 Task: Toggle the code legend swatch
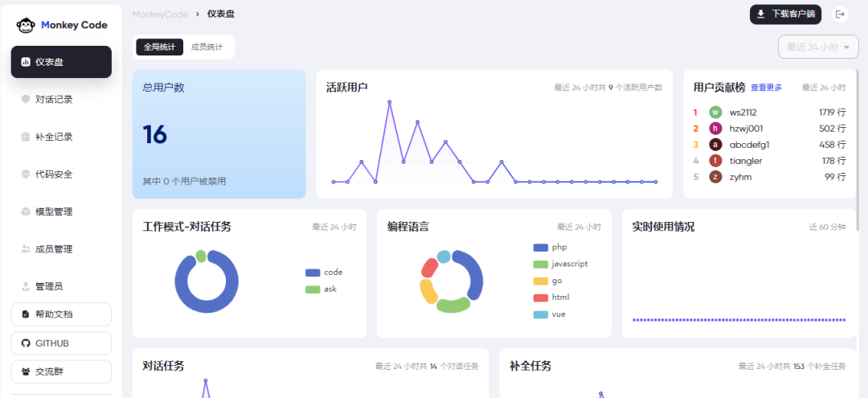[313, 273]
